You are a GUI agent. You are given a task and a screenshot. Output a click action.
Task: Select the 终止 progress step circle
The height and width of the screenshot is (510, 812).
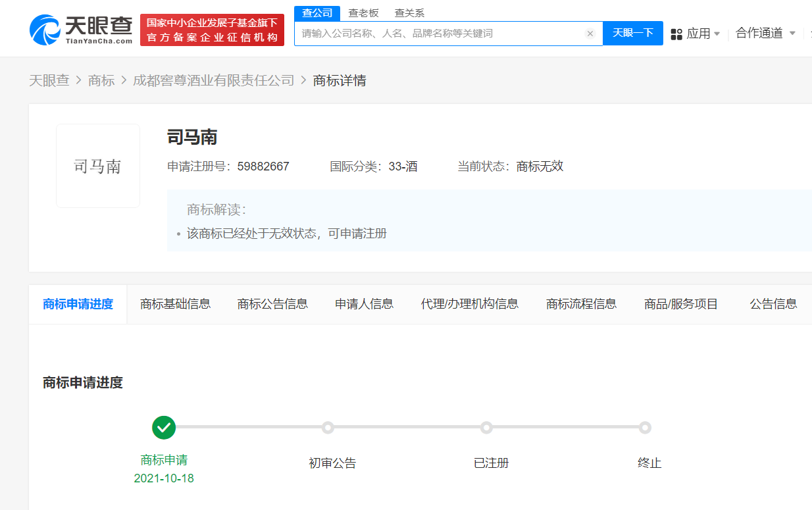[x=645, y=428]
